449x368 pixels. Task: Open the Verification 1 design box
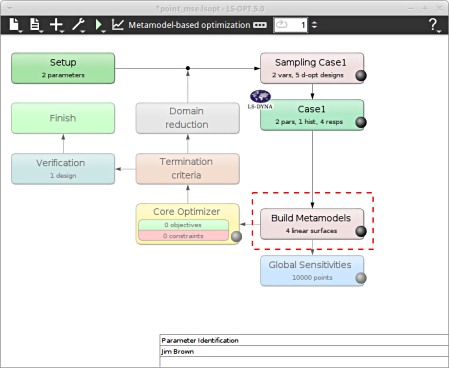pos(63,169)
